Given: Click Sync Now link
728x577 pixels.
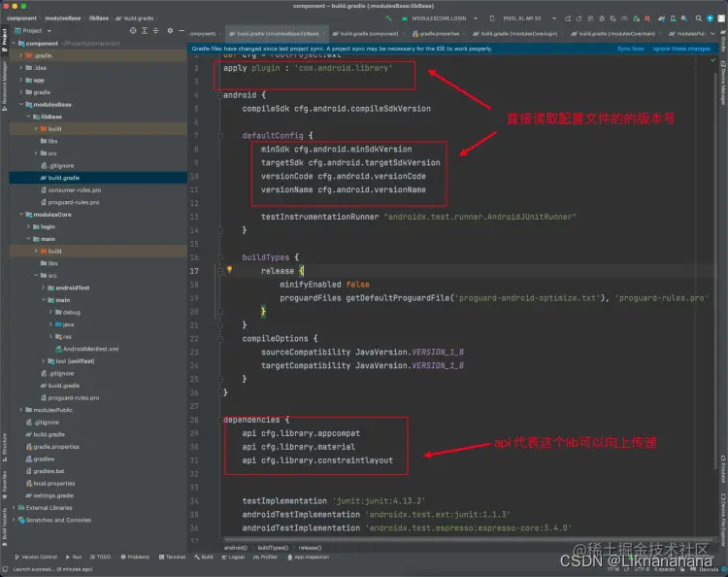Looking at the screenshot, I should tap(631, 49).
